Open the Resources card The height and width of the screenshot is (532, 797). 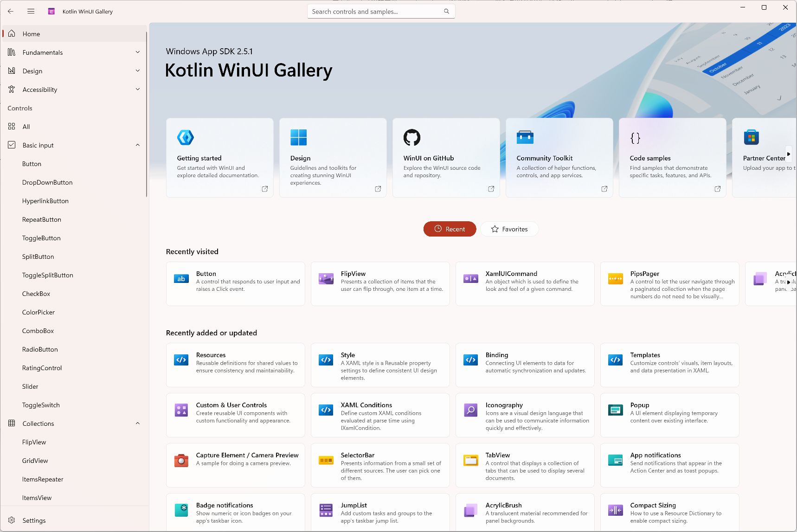click(x=236, y=365)
